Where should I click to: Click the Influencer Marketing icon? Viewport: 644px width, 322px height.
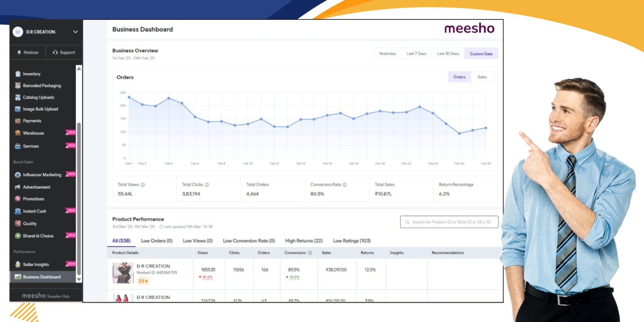(x=18, y=175)
